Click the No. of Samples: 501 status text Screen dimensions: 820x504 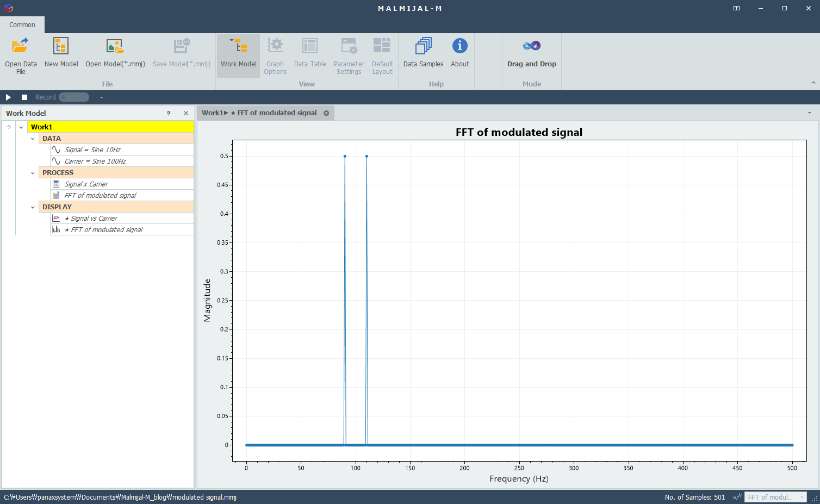click(694, 497)
